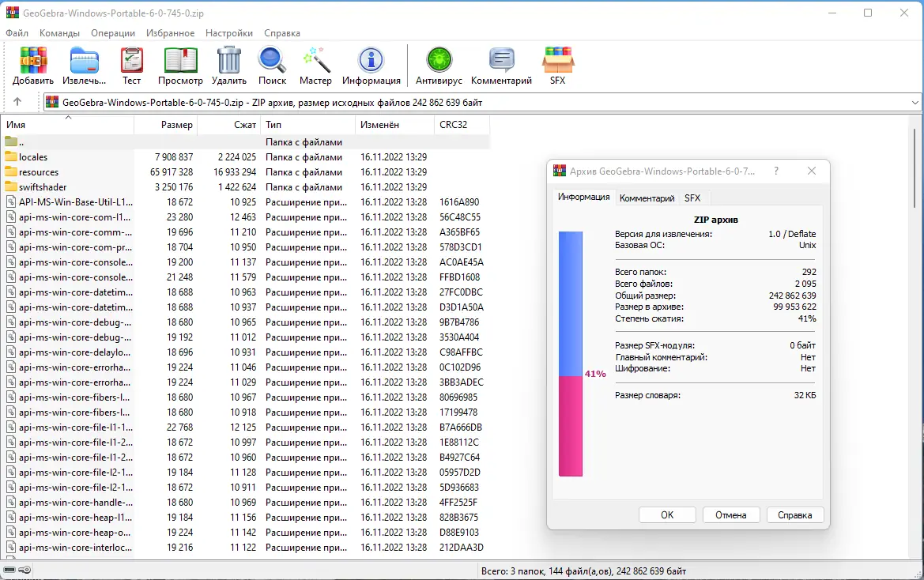924x580 pixels.
Task: Open the Справка menu
Action: point(281,33)
